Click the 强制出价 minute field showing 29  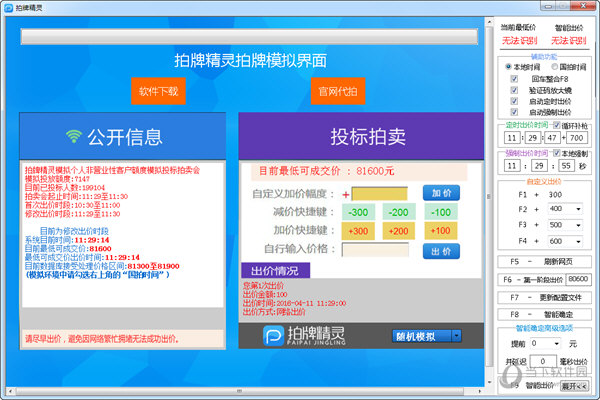[x=539, y=166]
